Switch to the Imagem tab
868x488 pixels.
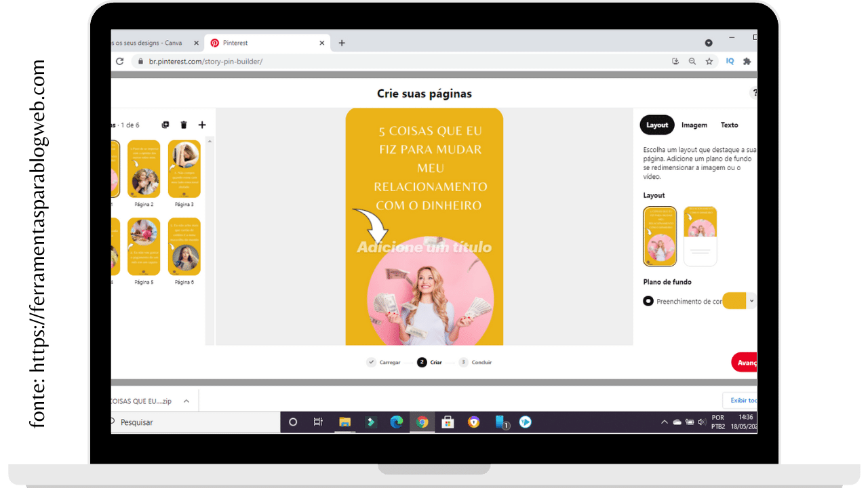click(x=694, y=125)
